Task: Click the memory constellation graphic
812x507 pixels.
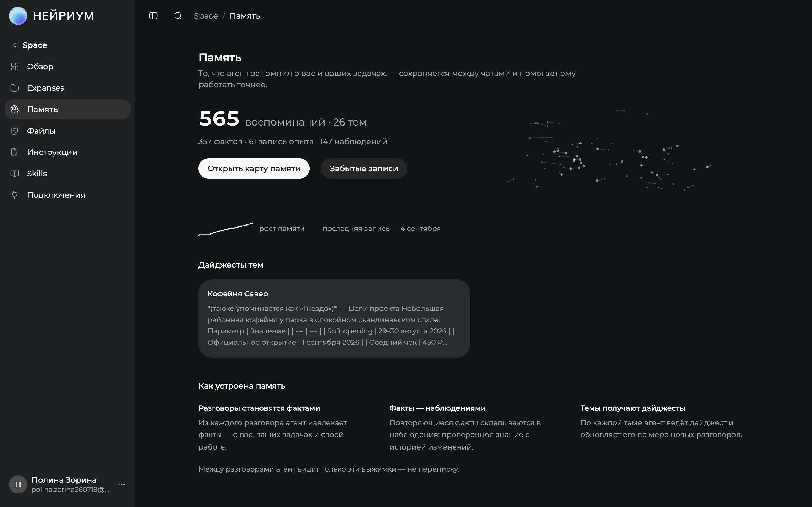Action: coord(609,150)
